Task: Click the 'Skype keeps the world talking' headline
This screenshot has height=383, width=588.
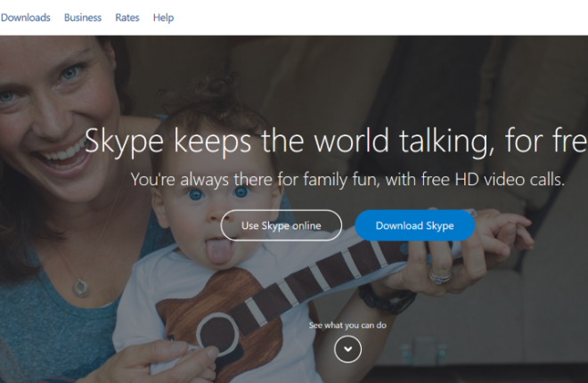Action: [336, 142]
